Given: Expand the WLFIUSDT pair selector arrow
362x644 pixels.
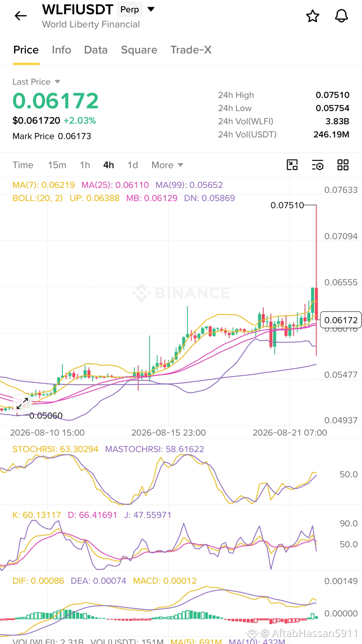Looking at the screenshot, I should tap(151, 9).
